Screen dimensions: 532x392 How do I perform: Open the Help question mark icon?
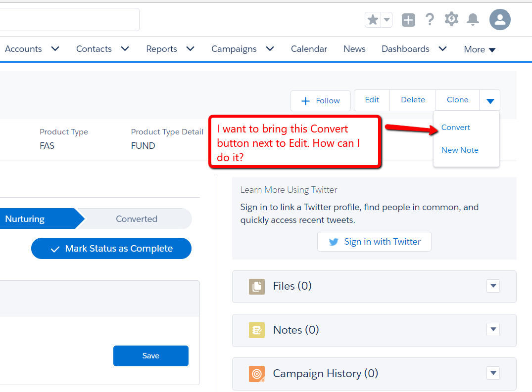tap(430, 20)
